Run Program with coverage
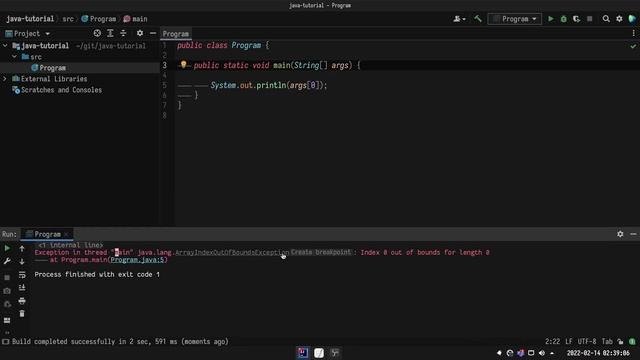640x360 pixels. (x=576, y=19)
